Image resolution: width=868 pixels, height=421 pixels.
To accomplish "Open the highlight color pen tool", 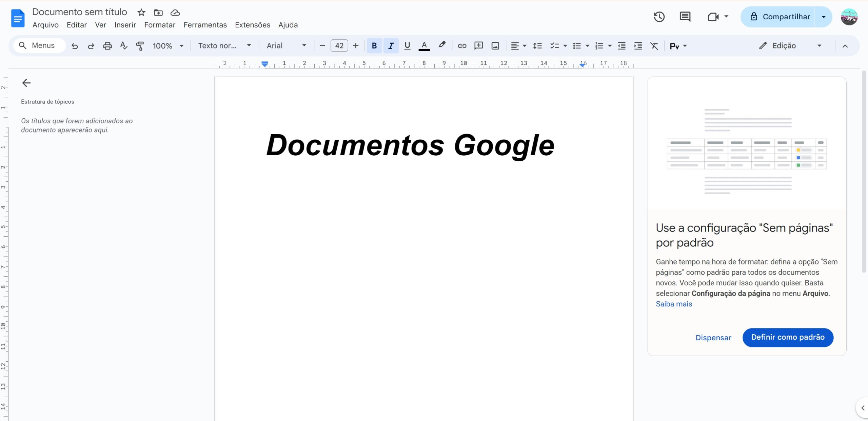I will click(x=442, y=45).
